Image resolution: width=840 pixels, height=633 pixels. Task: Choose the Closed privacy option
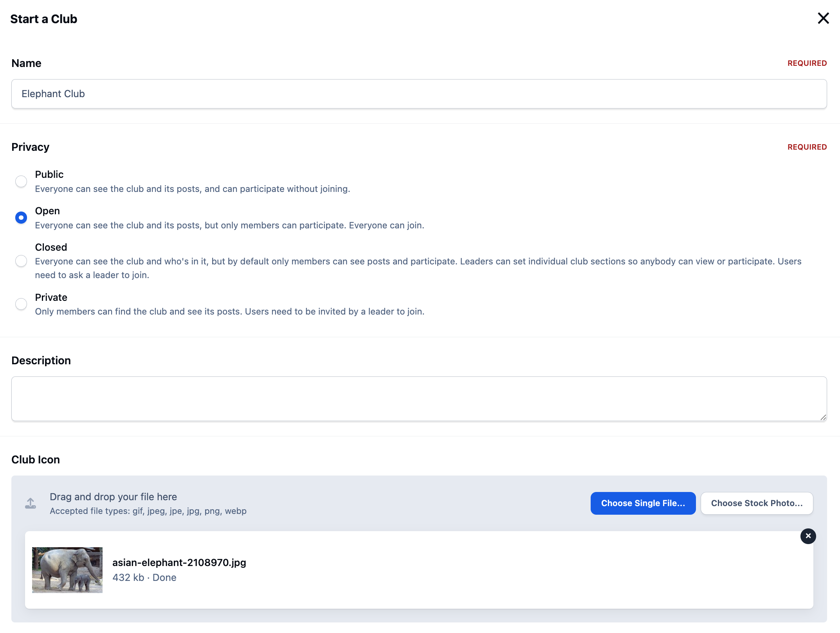pyautogui.click(x=21, y=261)
